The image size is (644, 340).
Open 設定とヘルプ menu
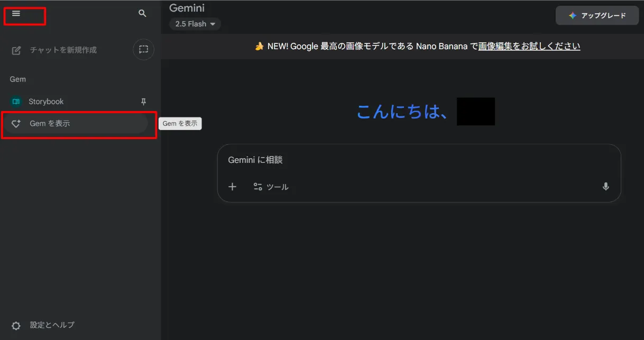pos(52,325)
